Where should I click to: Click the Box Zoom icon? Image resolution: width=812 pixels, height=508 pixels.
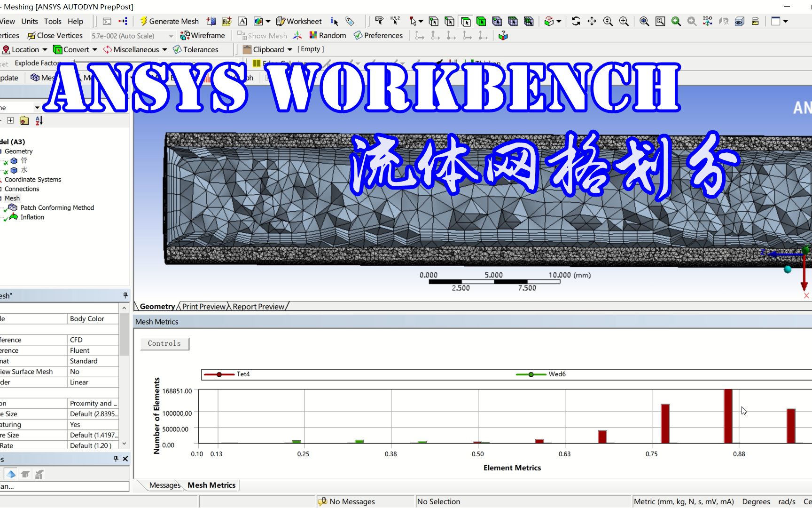point(624,21)
